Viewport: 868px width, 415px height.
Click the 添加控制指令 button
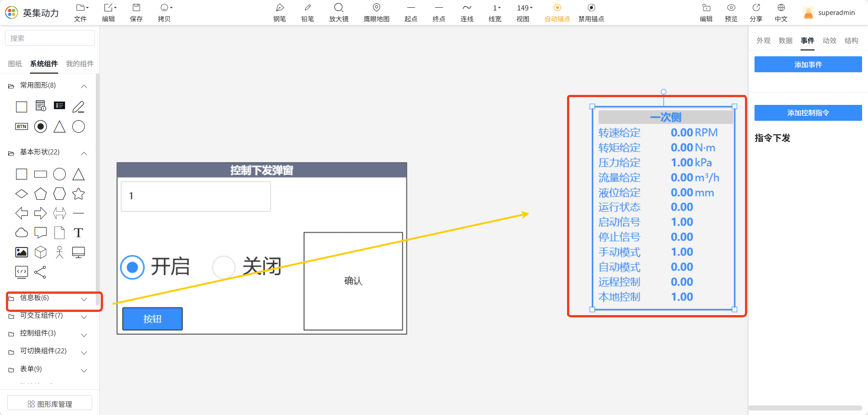[808, 113]
